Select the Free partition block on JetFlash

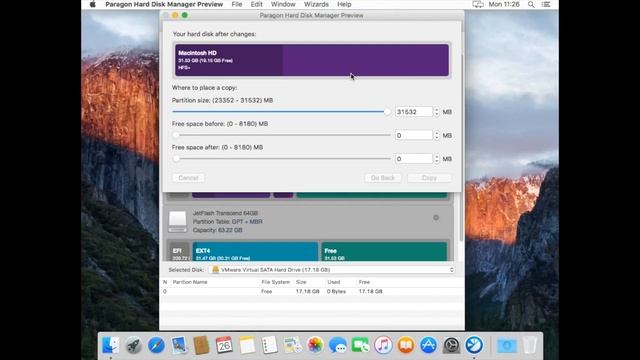pyautogui.click(x=384, y=251)
